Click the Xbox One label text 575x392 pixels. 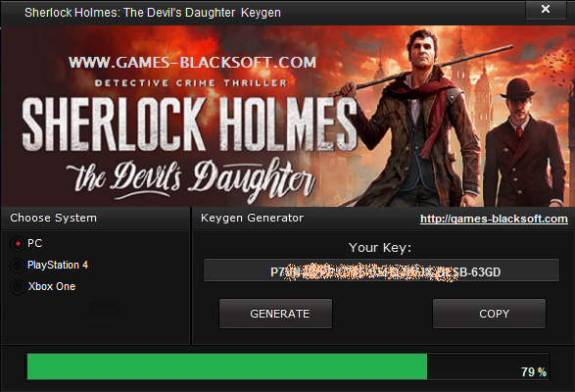52,286
